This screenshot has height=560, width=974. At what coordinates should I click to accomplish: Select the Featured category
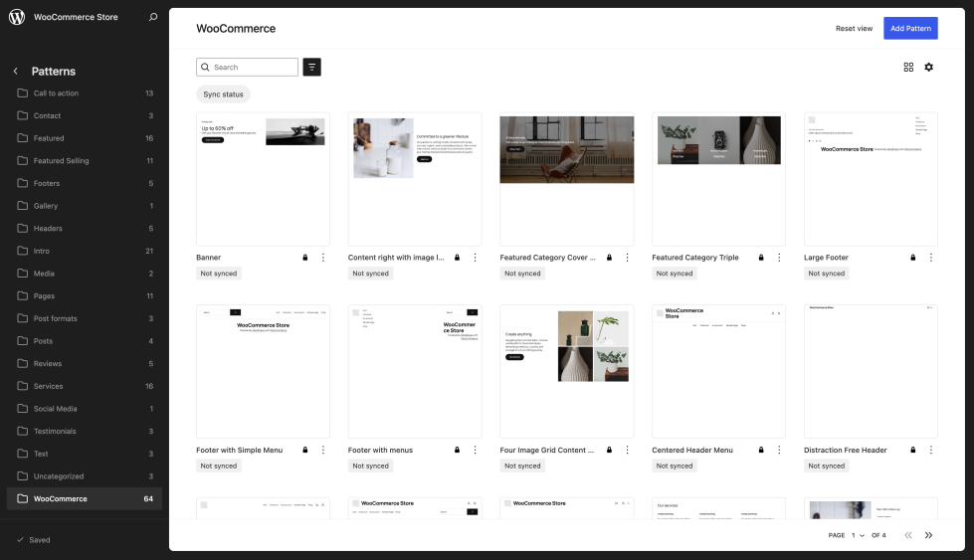85,138
